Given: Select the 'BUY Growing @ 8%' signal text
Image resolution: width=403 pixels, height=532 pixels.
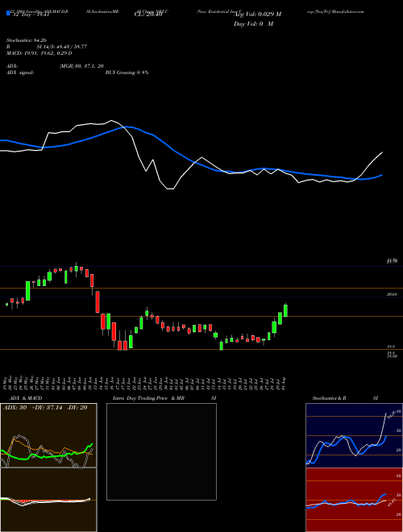Looking at the screenshot, I should (127, 73).
